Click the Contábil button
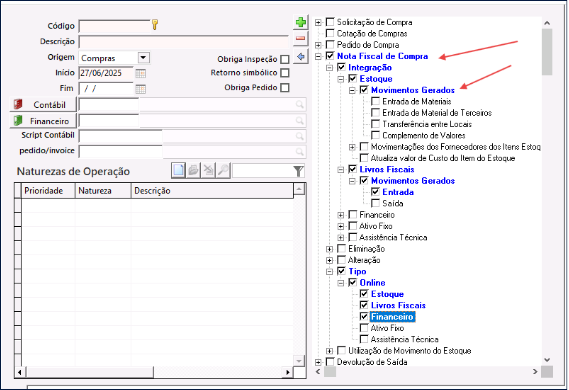This screenshot has height=390, width=569. coord(43,104)
